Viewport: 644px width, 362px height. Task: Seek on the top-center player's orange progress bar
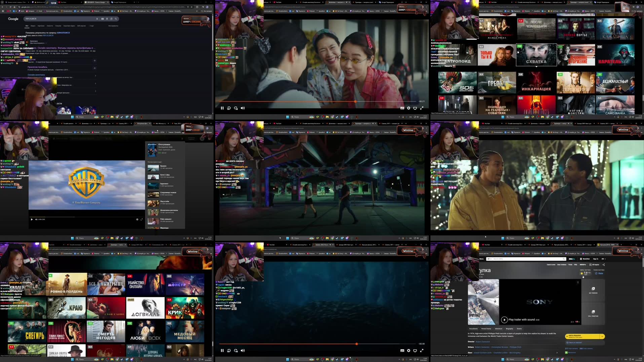pos(318,101)
